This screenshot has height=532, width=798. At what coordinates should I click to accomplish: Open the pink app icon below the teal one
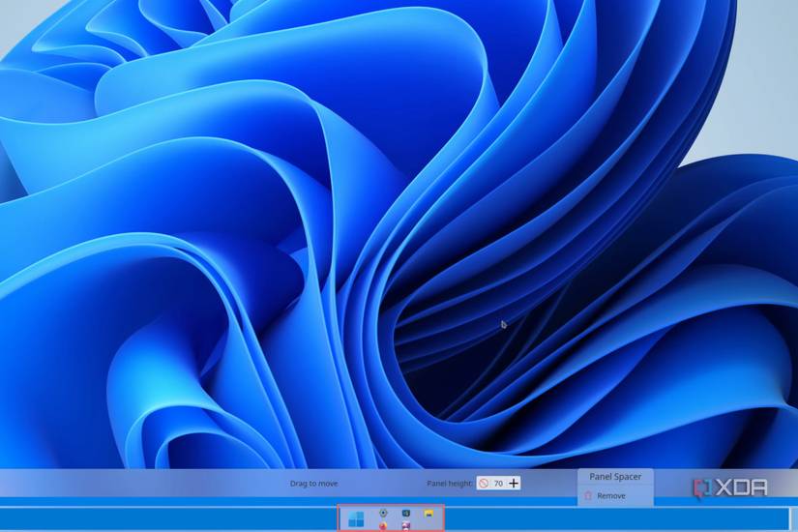tap(405, 526)
